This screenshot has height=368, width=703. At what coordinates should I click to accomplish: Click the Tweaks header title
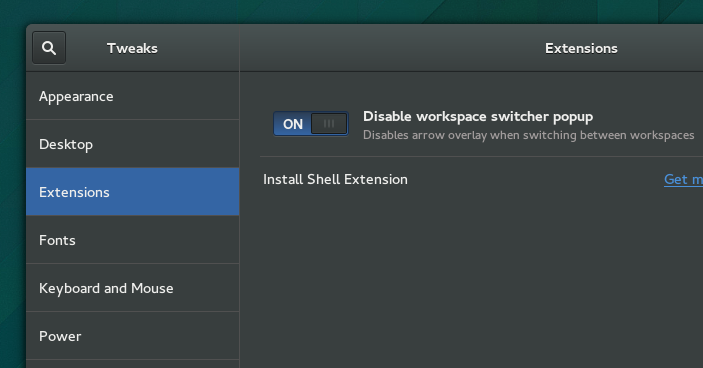tap(132, 48)
